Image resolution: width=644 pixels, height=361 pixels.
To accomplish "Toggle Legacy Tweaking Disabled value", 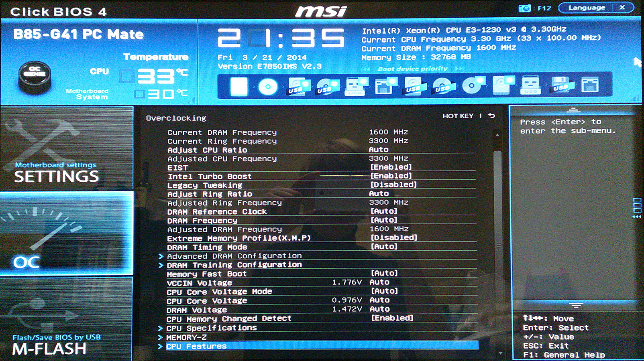I will click(x=393, y=185).
